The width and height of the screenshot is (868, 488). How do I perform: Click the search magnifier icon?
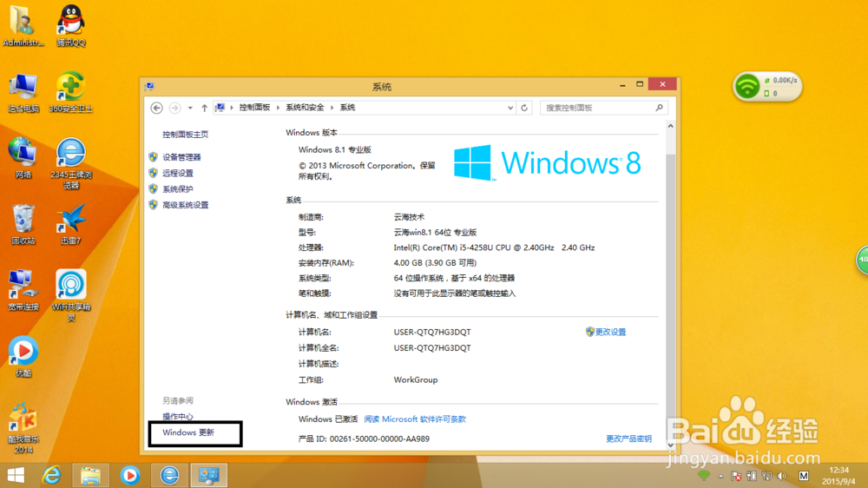(x=660, y=108)
